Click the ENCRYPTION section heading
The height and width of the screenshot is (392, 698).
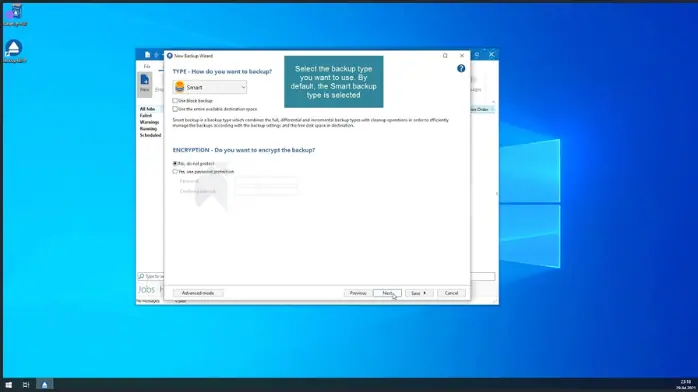point(243,150)
